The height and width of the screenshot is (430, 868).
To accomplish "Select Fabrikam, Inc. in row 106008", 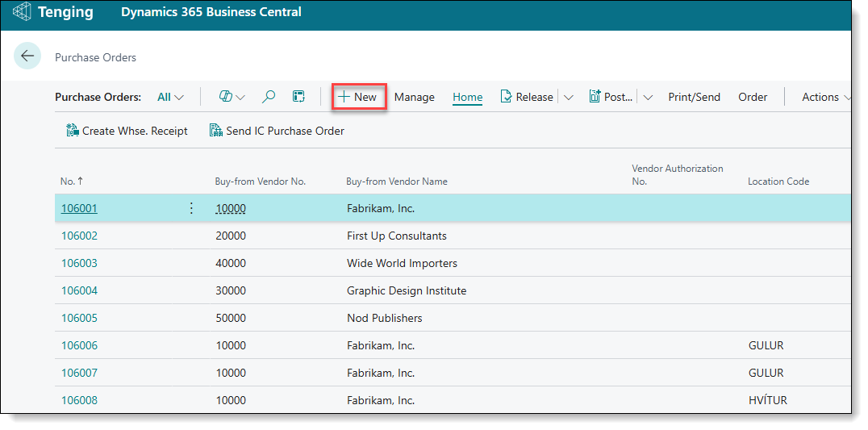I will [380, 400].
